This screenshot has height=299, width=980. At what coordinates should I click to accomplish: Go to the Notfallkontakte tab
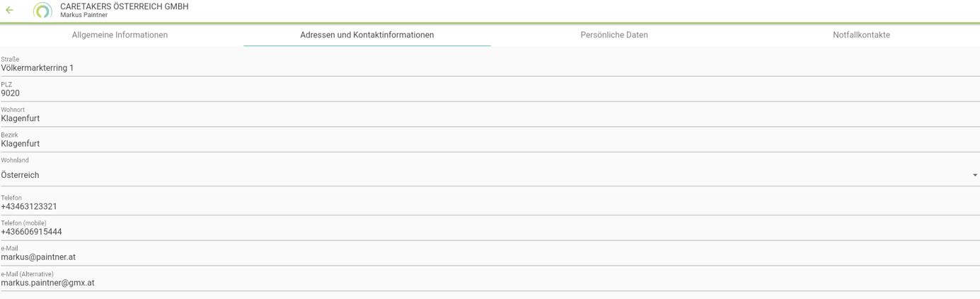coord(861,35)
